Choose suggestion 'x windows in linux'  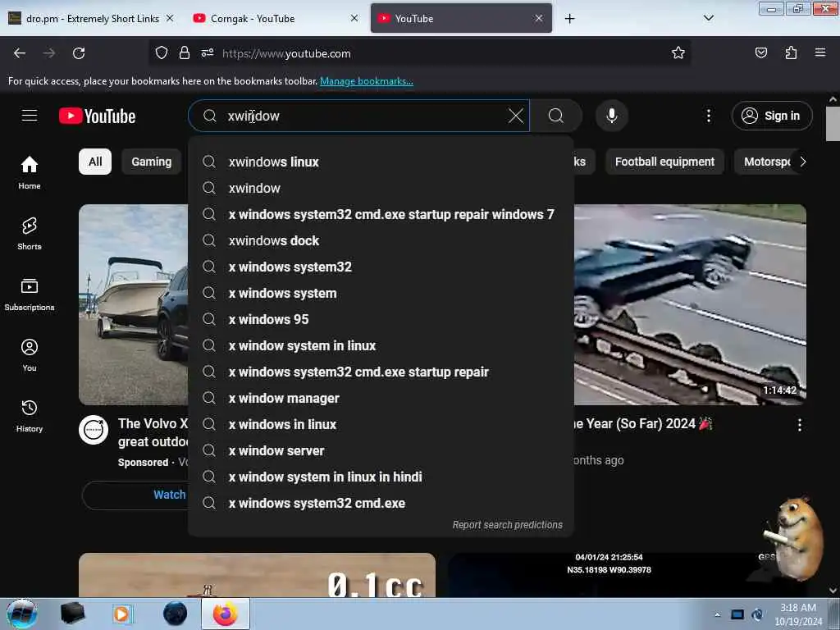tap(381, 424)
